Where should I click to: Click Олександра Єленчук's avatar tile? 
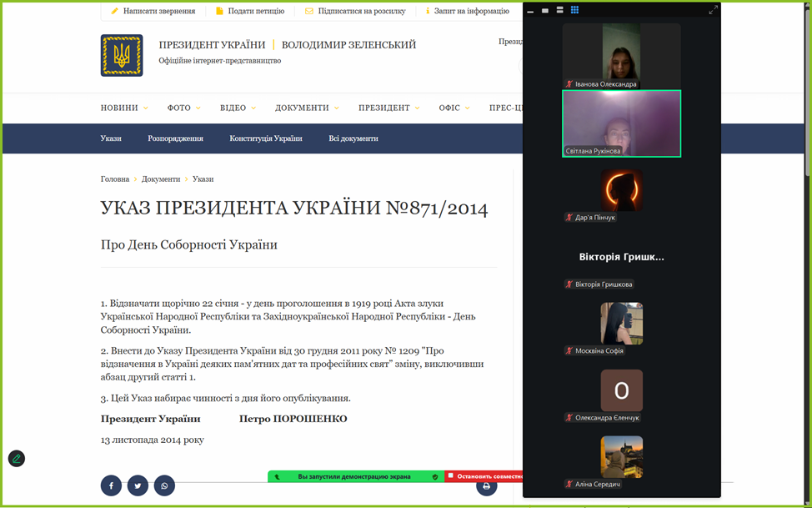click(x=621, y=390)
